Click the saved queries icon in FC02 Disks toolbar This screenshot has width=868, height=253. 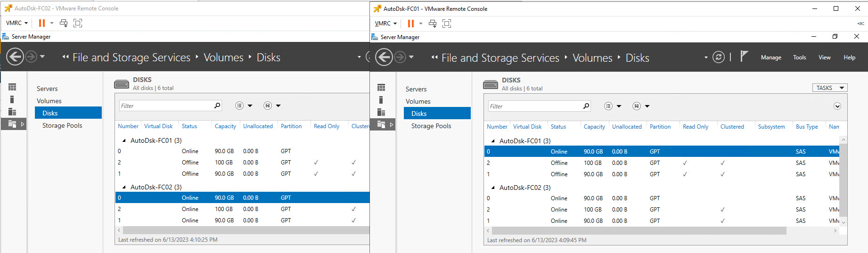pyautogui.click(x=268, y=106)
